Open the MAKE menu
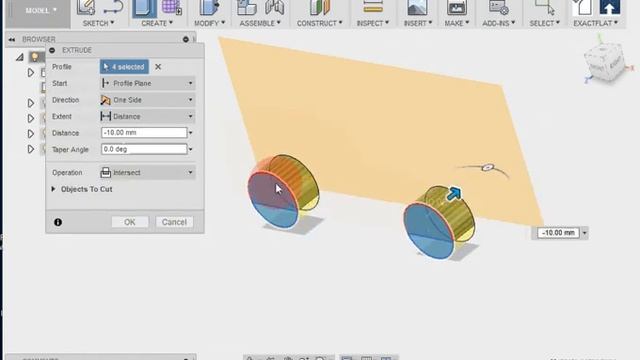This screenshot has height=360, width=640. (x=457, y=23)
